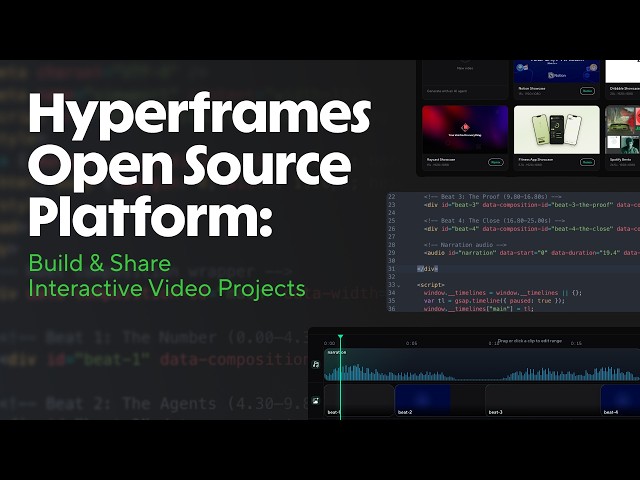
Task: Click the 0:05 mark on the timeline ruler
Action: pyautogui.click(x=411, y=343)
